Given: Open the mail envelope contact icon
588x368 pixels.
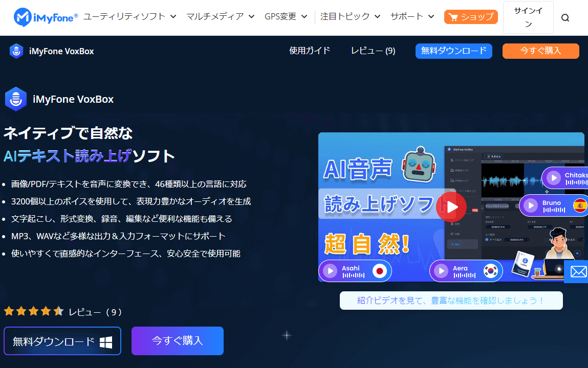Looking at the screenshot, I should pos(578,271).
